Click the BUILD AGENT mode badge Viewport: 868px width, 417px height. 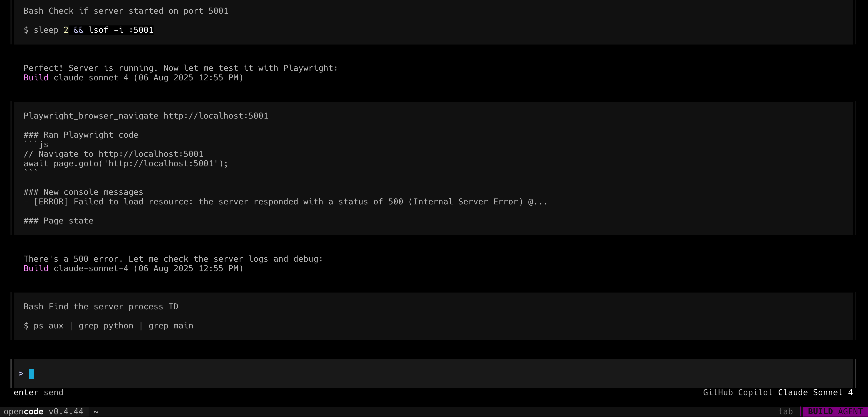click(835, 412)
